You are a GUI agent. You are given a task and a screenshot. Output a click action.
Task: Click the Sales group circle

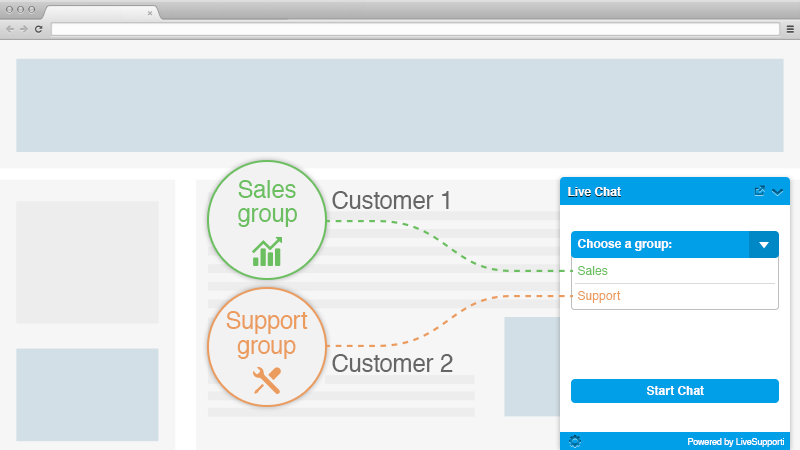(x=267, y=220)
